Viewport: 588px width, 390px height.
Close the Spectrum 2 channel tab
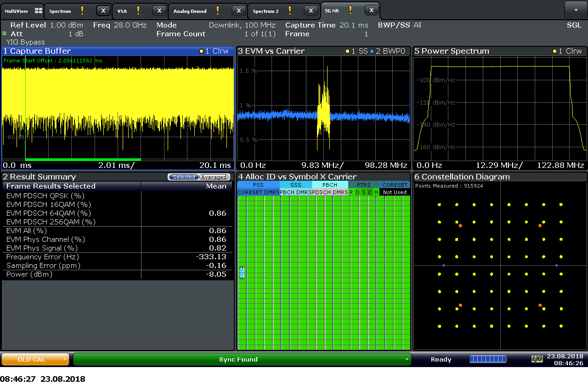click(311, 11)
